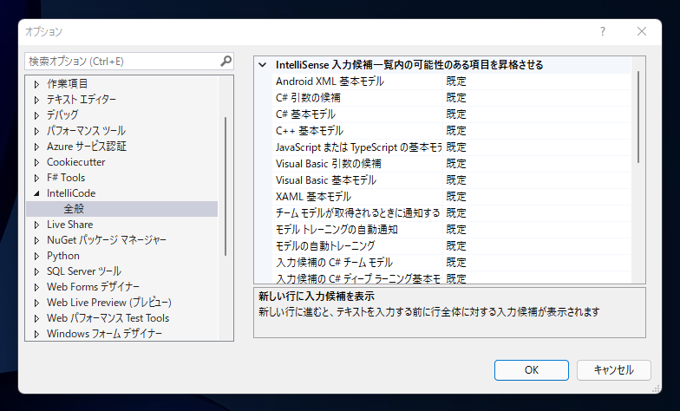Viewport: 680px width, 411px height.
Task: Open 既定 value for モデルの自動トレーニング
Action: [x=537, y=246]
